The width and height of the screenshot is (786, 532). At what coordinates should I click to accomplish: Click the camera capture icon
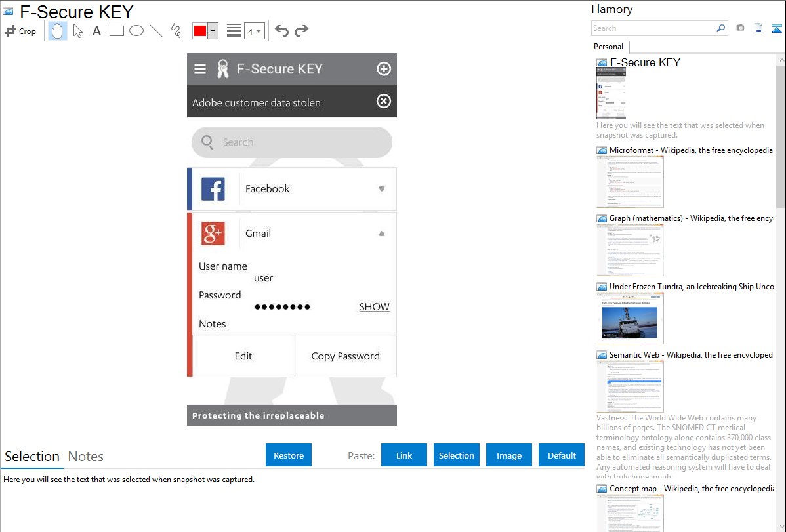pyautogui.click(x=740, y=28)
